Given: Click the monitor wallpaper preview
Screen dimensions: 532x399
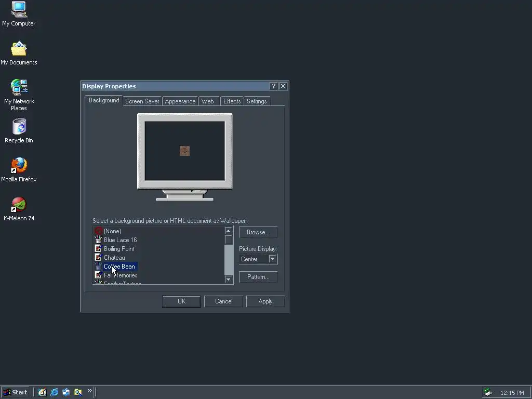Looking at the screenshot, I should click(x=184, y=151).
